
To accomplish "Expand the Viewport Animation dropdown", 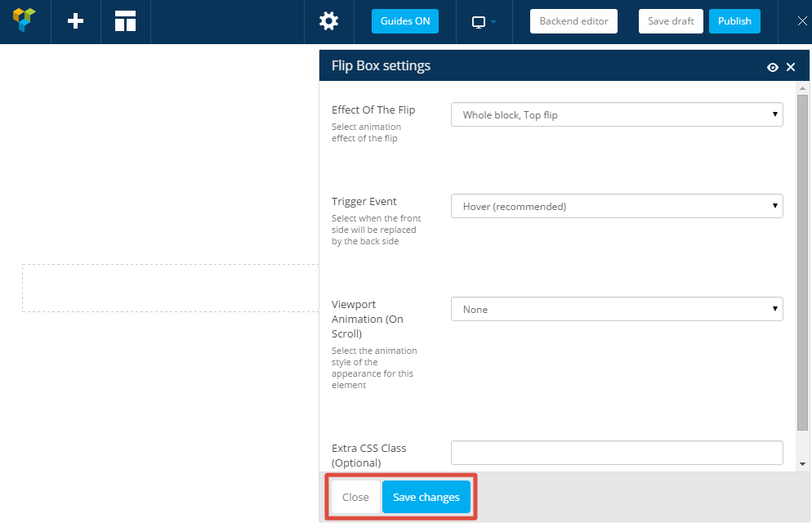I will (616, 310).
